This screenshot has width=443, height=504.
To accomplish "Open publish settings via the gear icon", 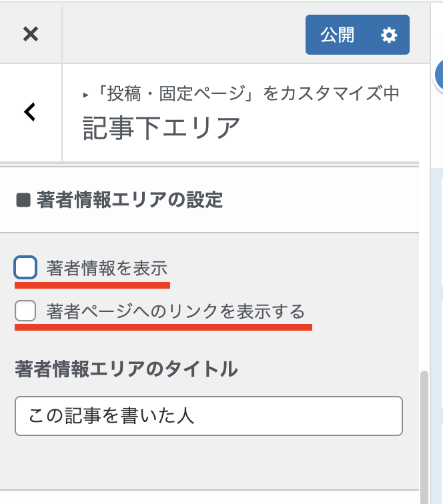I will 388,35.
